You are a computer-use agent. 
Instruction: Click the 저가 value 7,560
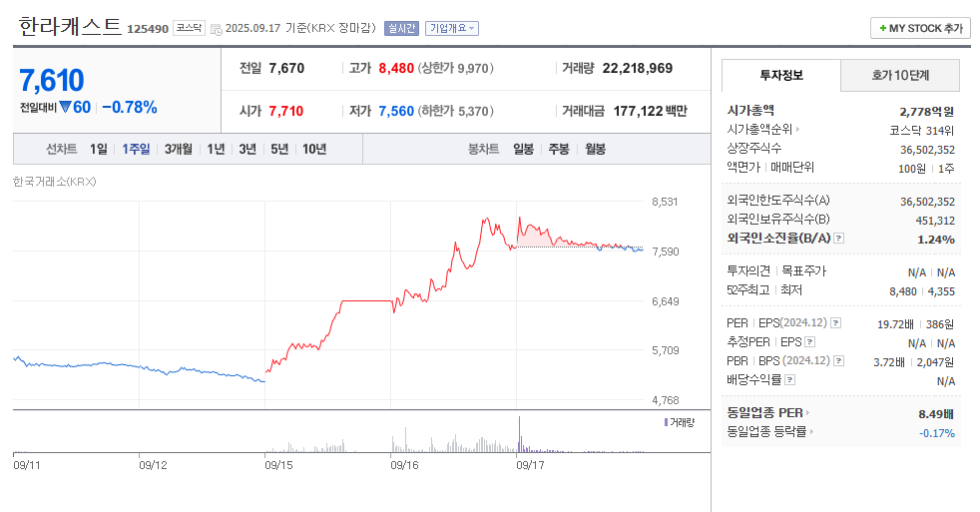coord(396,111)
